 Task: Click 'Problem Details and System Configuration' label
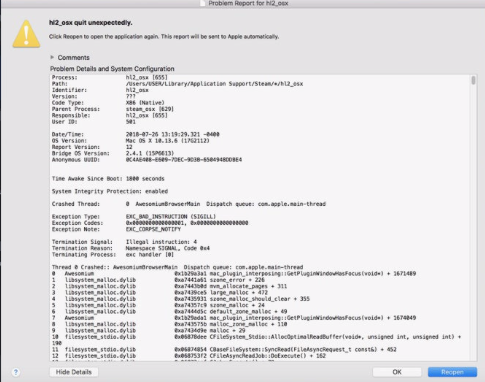point(112,69)
